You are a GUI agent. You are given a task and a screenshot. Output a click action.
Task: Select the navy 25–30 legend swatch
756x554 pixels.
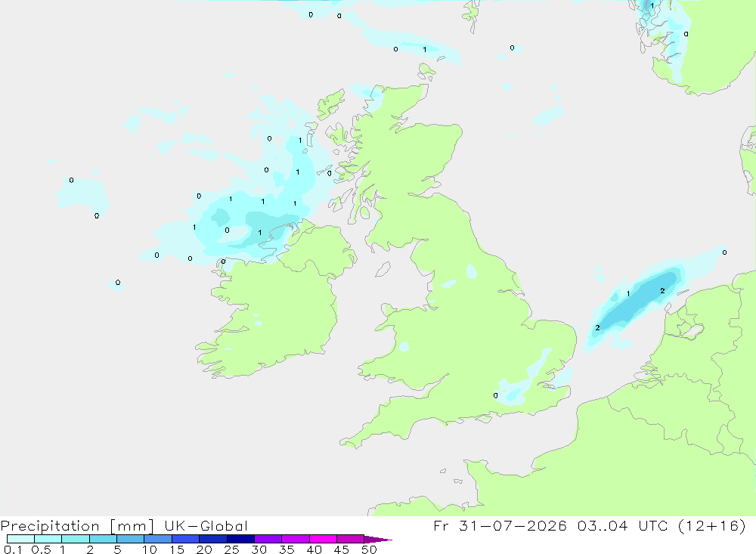click(x=240, y=539)
